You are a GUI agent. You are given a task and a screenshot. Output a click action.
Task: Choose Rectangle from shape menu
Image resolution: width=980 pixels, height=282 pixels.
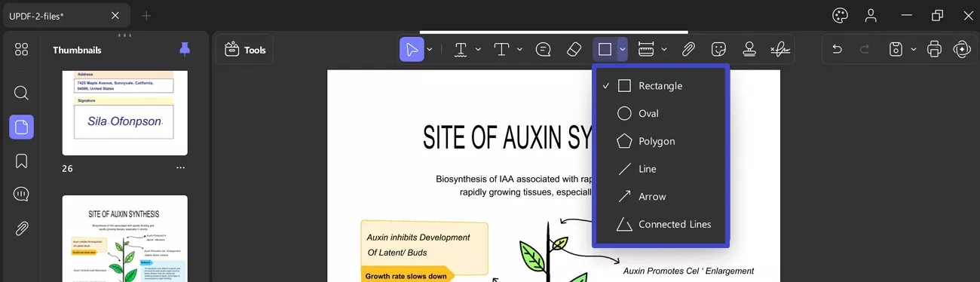point(660,86)
